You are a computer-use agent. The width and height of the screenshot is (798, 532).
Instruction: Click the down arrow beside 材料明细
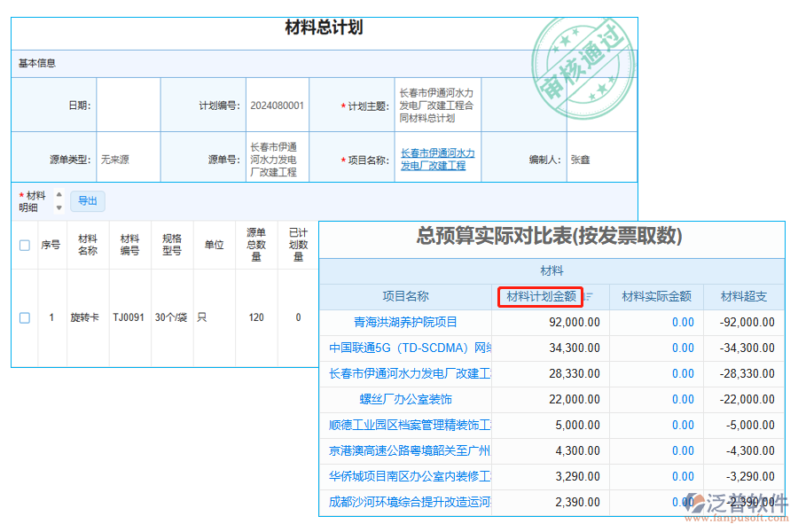pos(59,208)
